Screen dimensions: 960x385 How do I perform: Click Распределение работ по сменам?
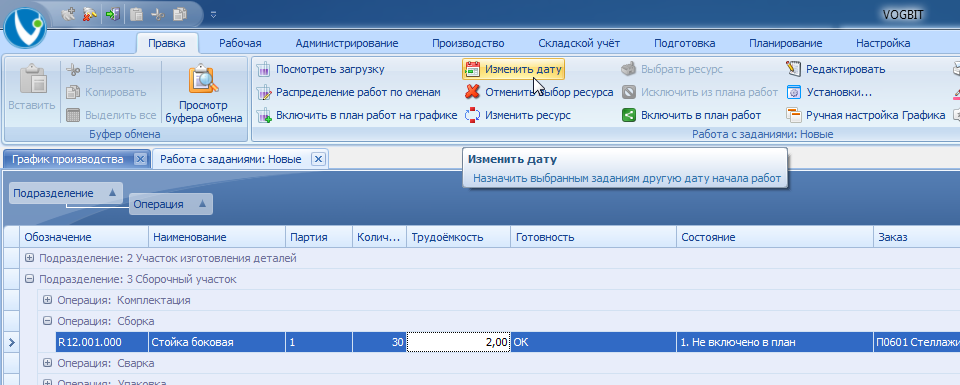point(348,92)
